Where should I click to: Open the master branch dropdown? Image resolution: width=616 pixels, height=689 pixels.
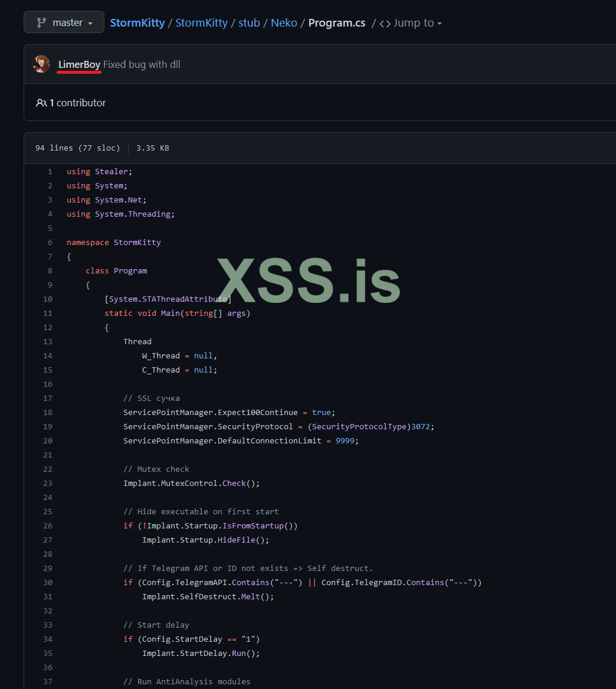click(64, 22)
